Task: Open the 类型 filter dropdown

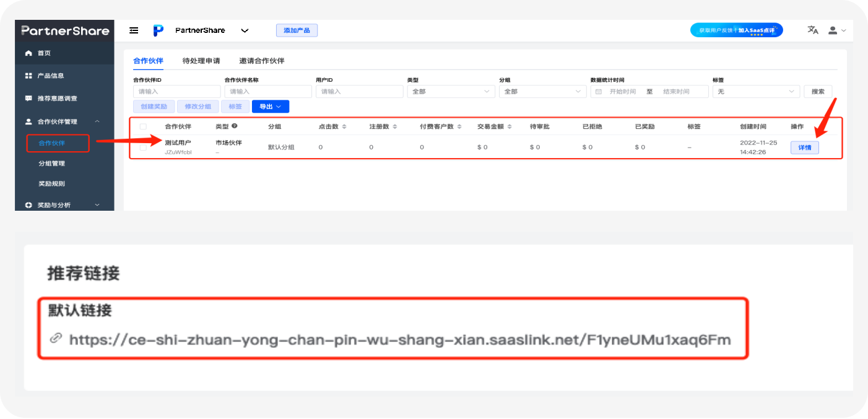Action: [x=451, y=91]
